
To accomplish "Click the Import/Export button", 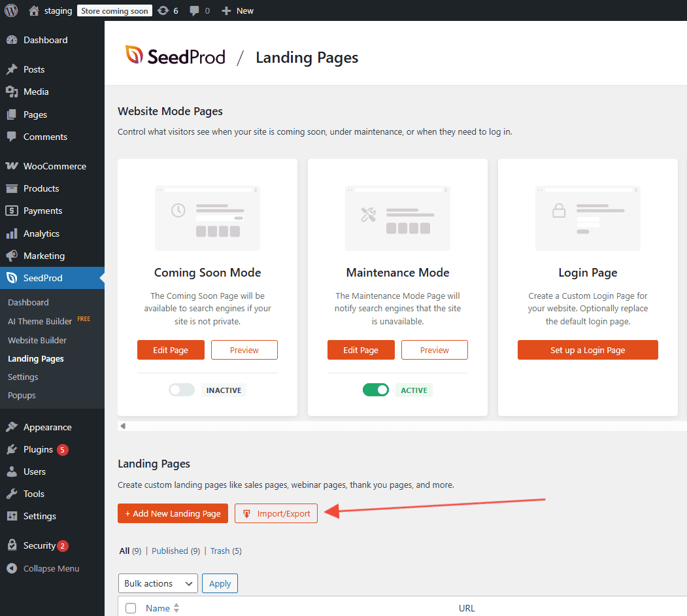I will click(276, 513).
